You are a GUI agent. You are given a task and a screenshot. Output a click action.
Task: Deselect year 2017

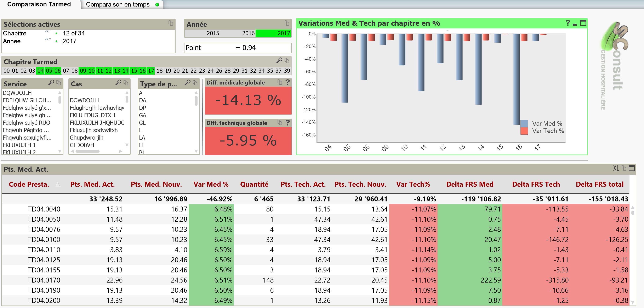(x=273, y=33)
